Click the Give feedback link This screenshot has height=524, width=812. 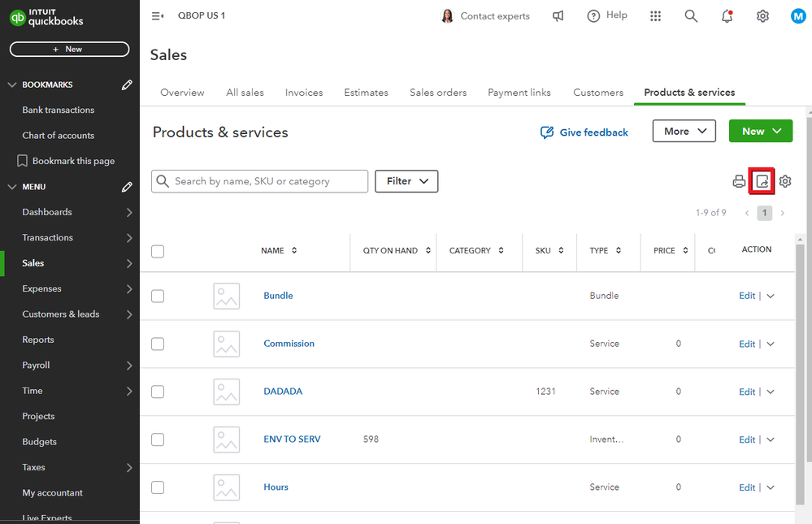[x=584, y=132]
